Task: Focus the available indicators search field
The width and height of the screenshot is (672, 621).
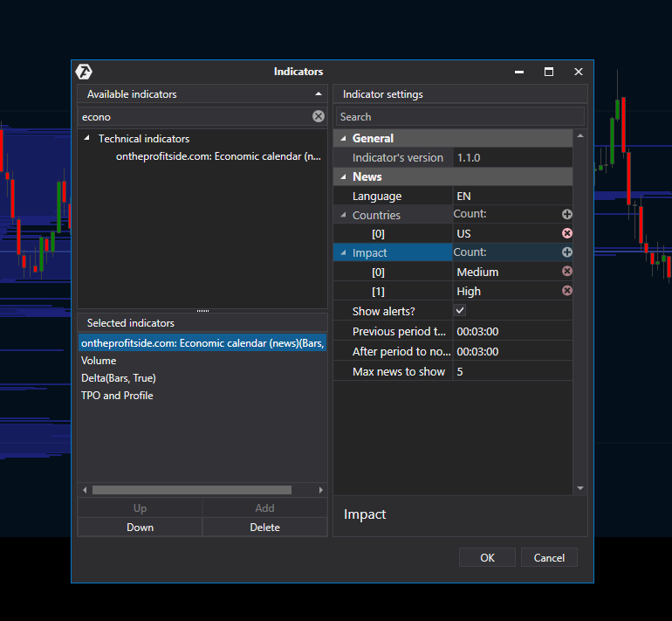Action: click(195, 117)
